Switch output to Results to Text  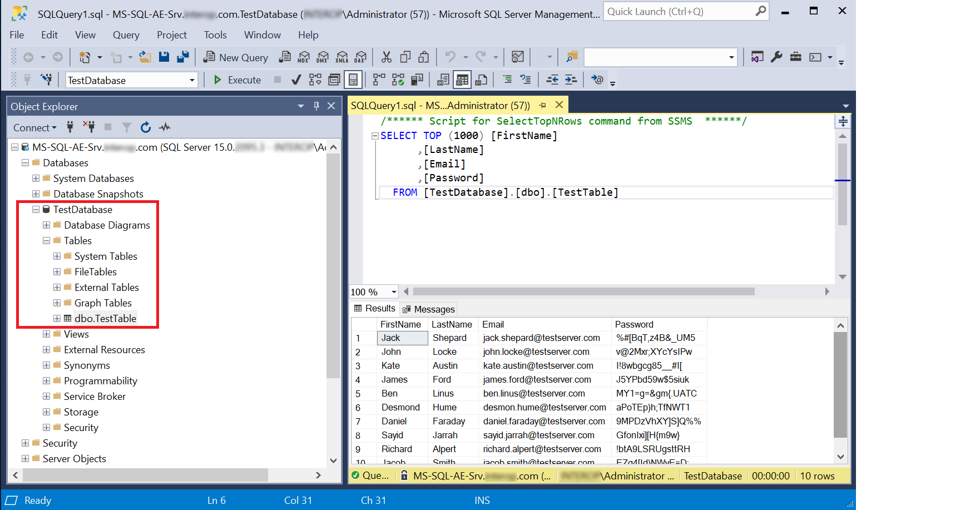click(x=443, y=80)
